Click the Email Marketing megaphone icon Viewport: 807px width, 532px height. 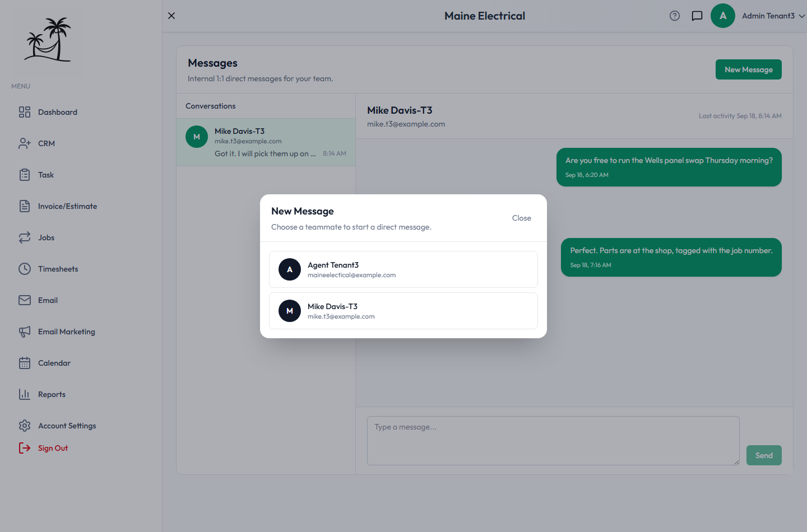pyautogui.click(x=25, y=332)
